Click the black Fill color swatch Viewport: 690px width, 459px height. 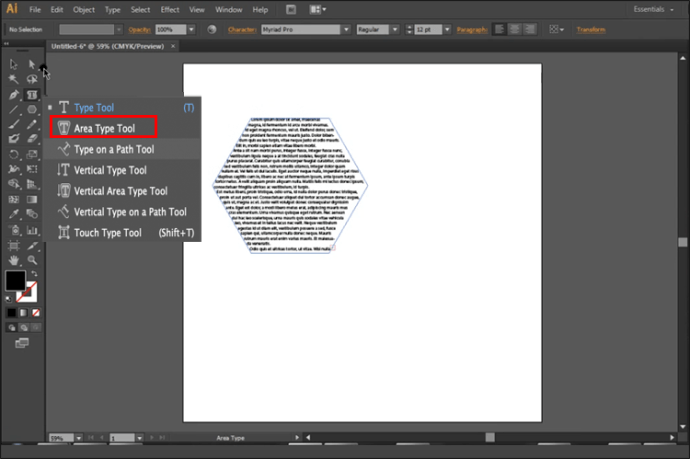coord(15,281)
